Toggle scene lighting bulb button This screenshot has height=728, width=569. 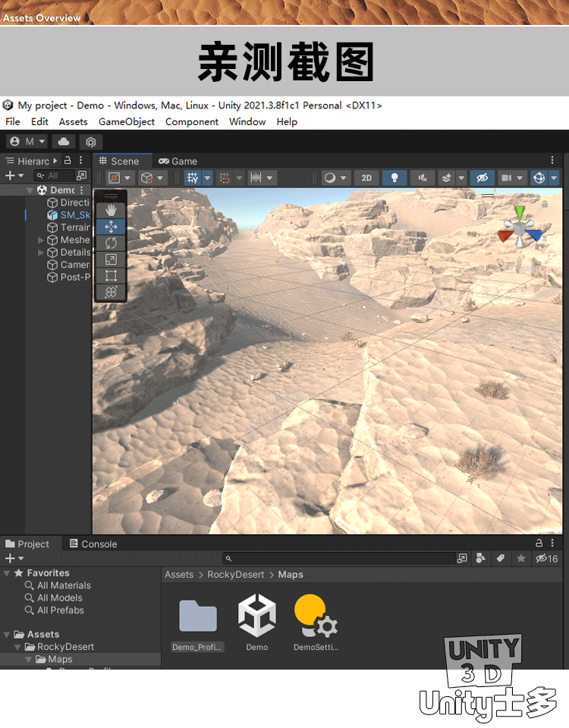pyautogui.click(x=394, y=177)
